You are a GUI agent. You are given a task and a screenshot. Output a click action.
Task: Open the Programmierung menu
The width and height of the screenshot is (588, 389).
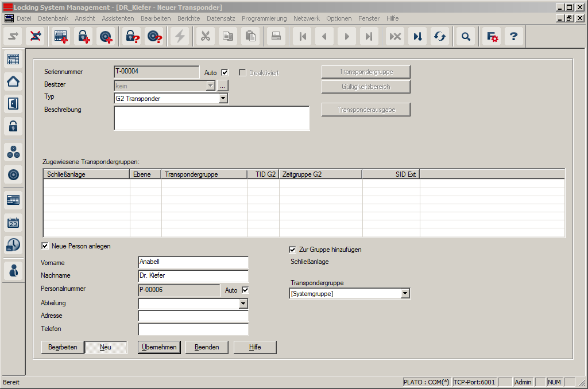(x=264, y=18)
